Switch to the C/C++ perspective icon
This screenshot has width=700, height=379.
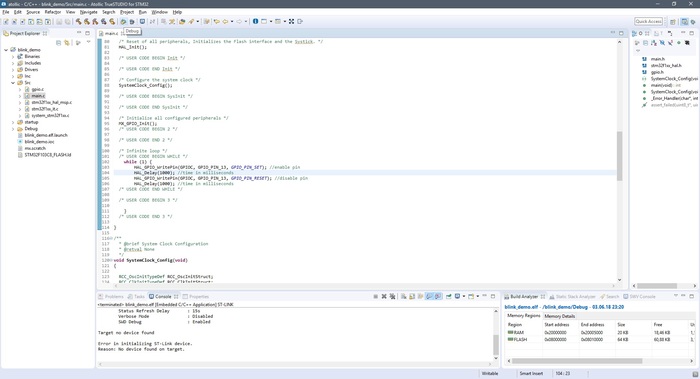click(x=684, y=21)
